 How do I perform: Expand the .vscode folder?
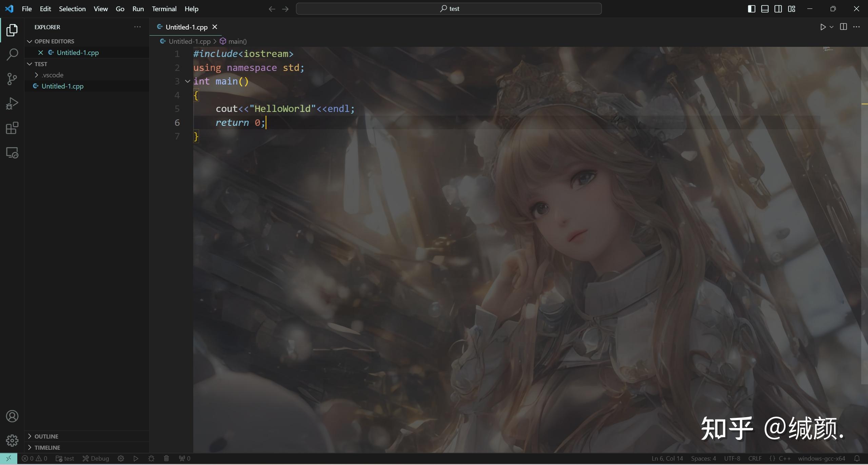pyautogui.click(x=37, y=75)
